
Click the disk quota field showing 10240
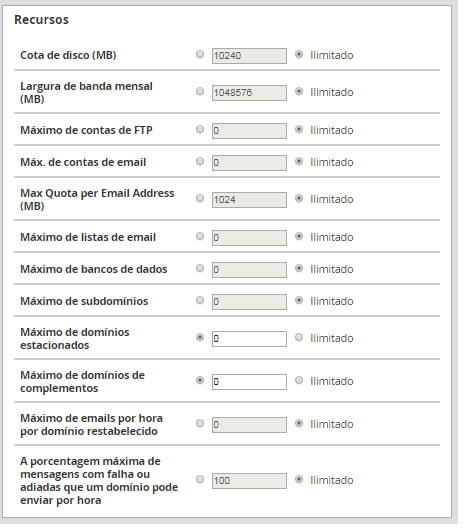tap(249, 56)
